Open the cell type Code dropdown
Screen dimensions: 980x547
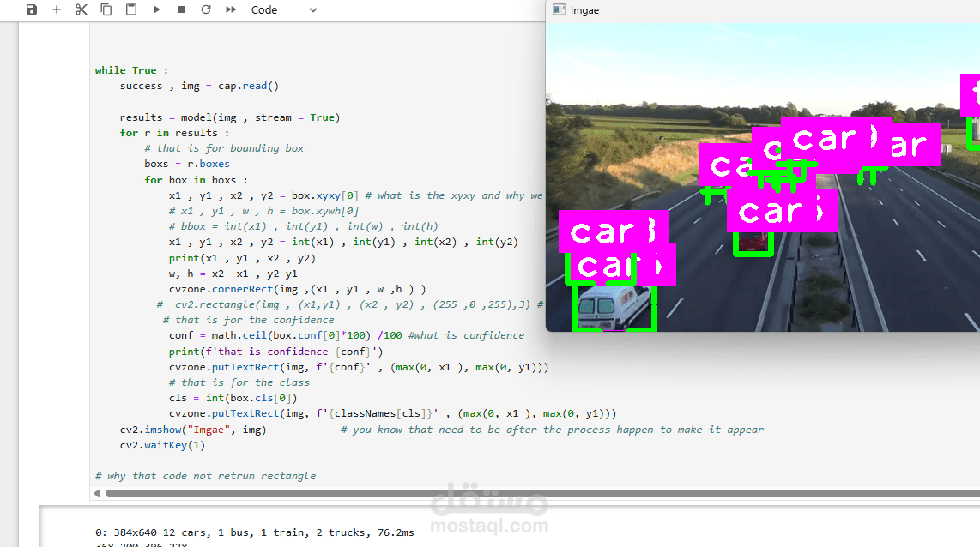tap(284, 10)
